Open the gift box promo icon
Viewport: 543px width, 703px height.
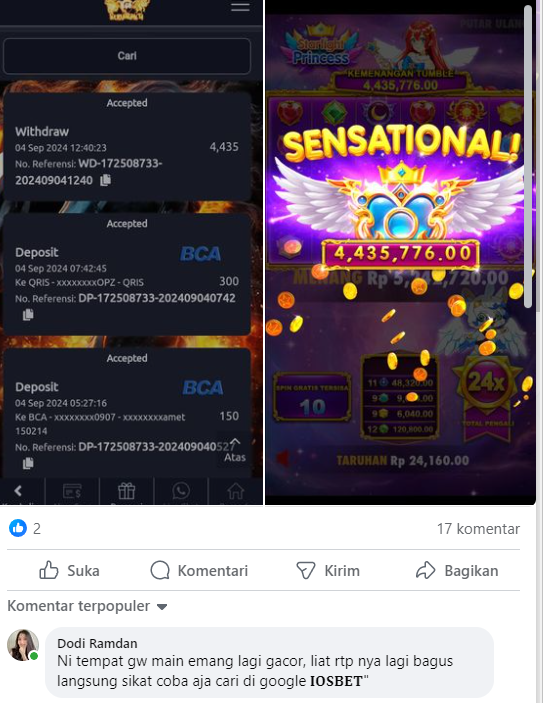tap(126, 491)
